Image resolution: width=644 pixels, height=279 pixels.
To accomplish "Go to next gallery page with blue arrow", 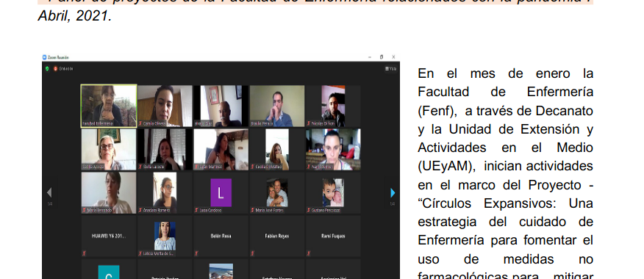I will pos(393,193).
